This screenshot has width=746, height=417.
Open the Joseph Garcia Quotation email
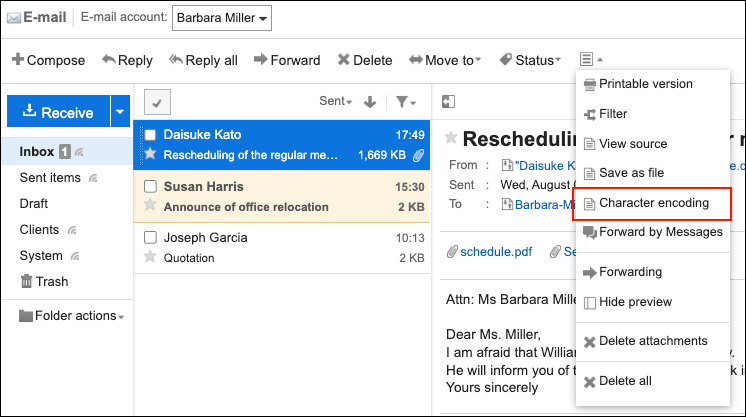[x=282, y=248]
